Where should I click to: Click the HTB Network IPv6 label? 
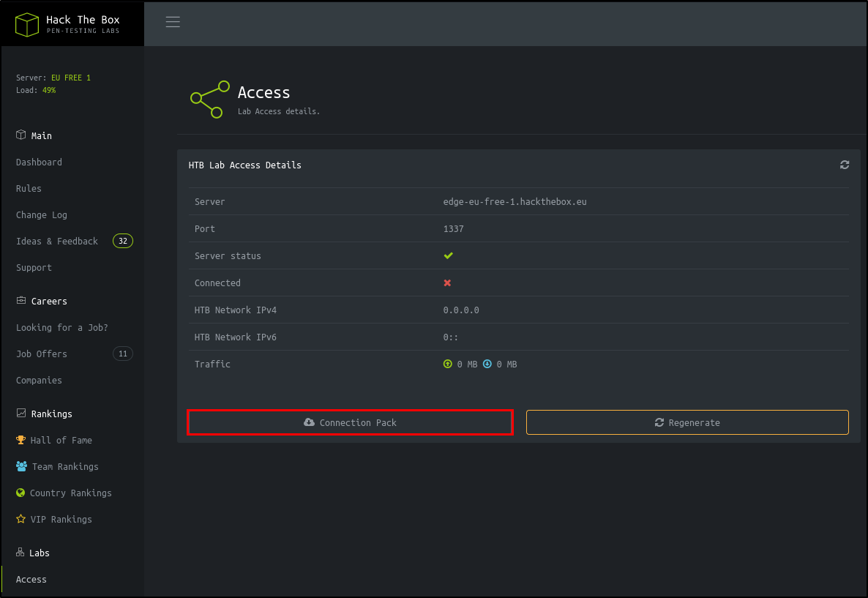[235, 337]
